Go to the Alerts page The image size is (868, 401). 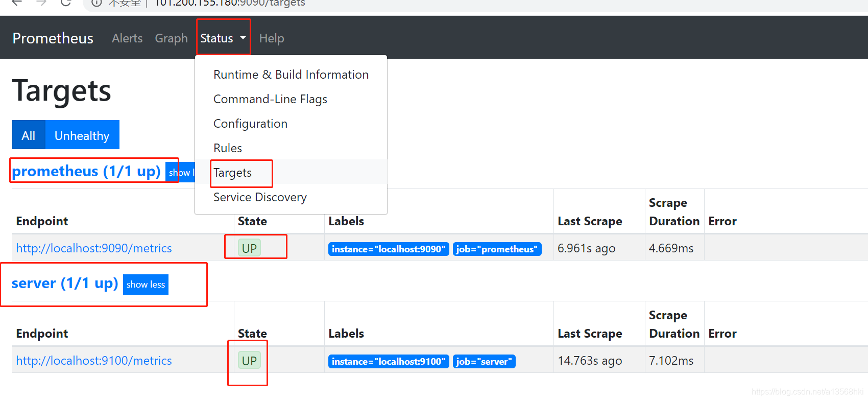click(x=127, y=38)
